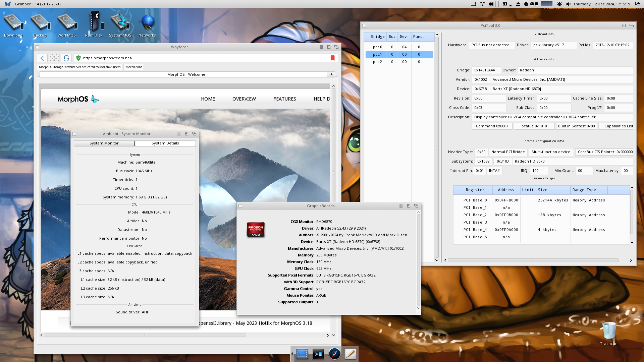Open the OVERVIEW menu on the MorphOS site
The image size is (644, 362).
point(244,99)
